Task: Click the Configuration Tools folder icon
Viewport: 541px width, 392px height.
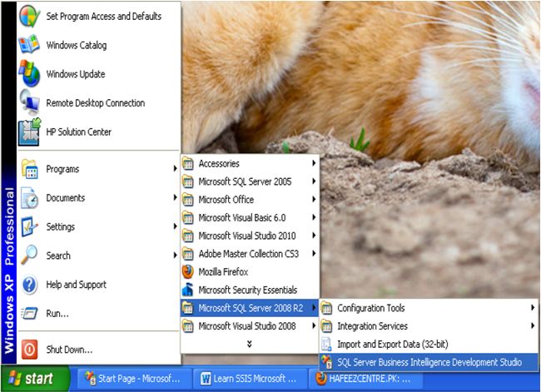Action: pos(327,308)
